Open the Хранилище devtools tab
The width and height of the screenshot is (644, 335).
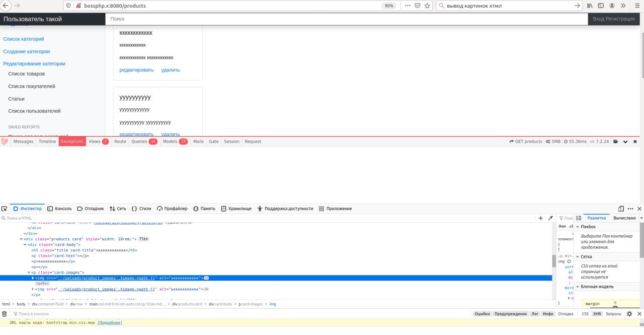point(236,209)
